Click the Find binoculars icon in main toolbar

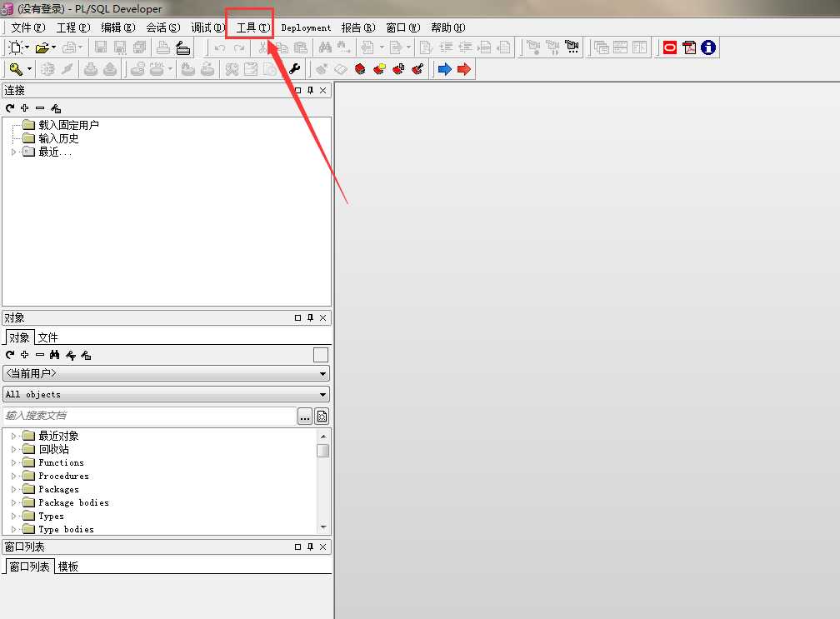325,47
